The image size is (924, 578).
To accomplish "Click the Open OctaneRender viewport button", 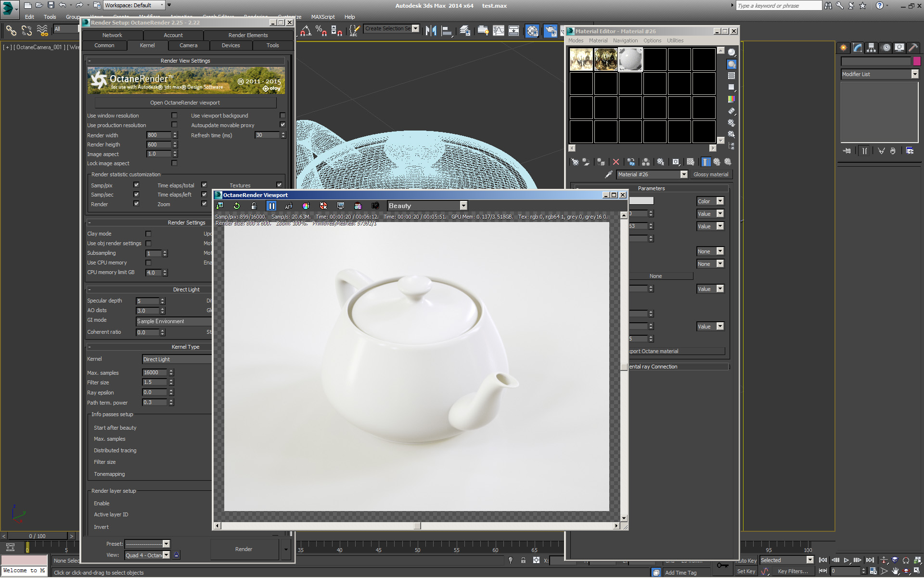I will 185,103.
